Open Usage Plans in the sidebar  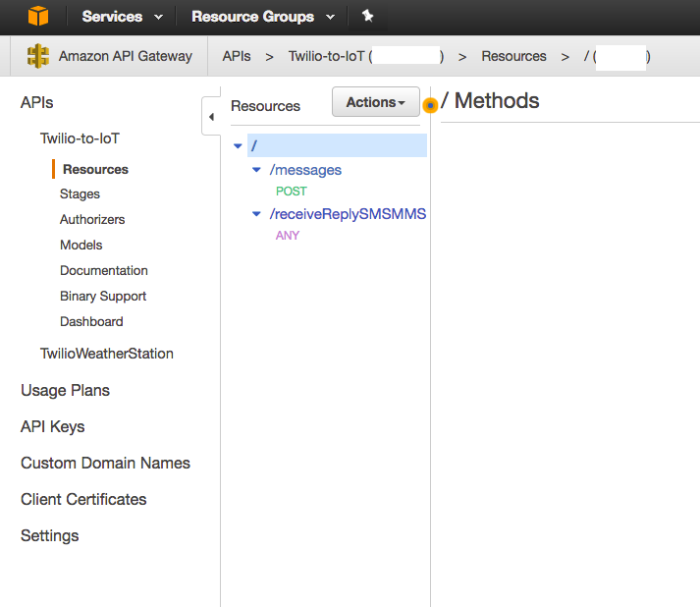pos(65,390)
